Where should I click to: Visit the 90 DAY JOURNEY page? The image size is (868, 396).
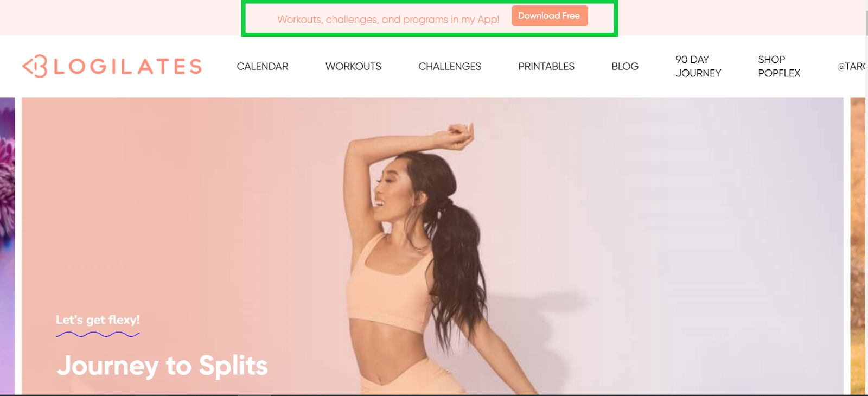[698, 66]
